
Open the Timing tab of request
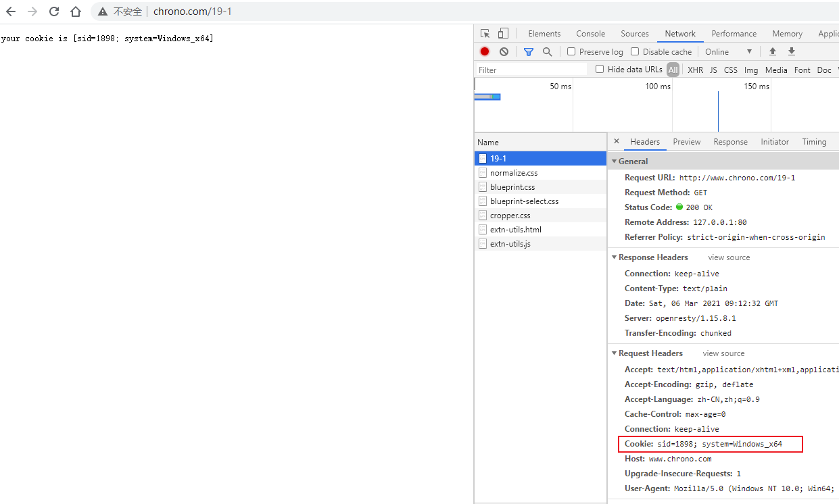814,142
